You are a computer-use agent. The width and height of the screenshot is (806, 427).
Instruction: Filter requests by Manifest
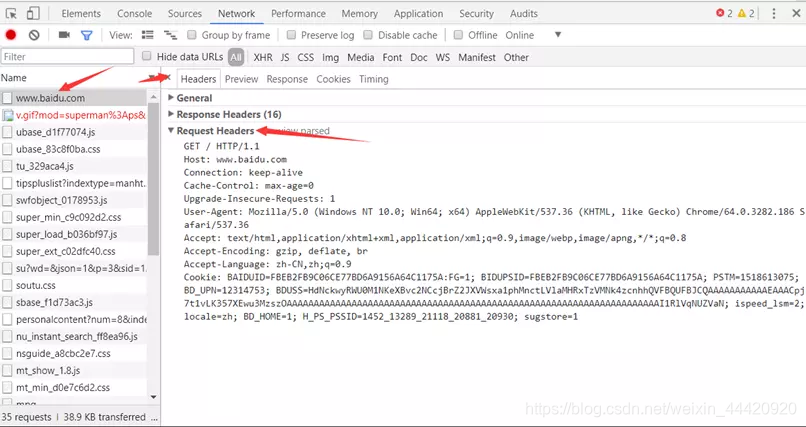(477, 57)
